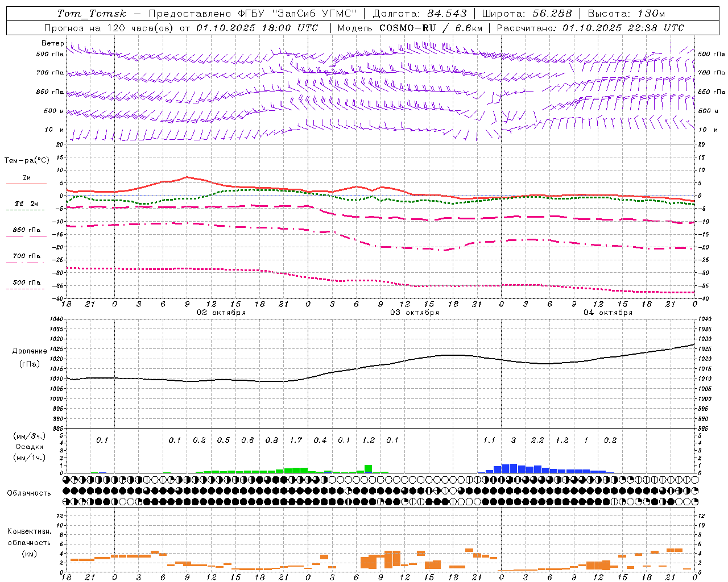Viewport: 728px width, 582px height.
Task: Click the Облачность panel label
Action: click(29, 493)
